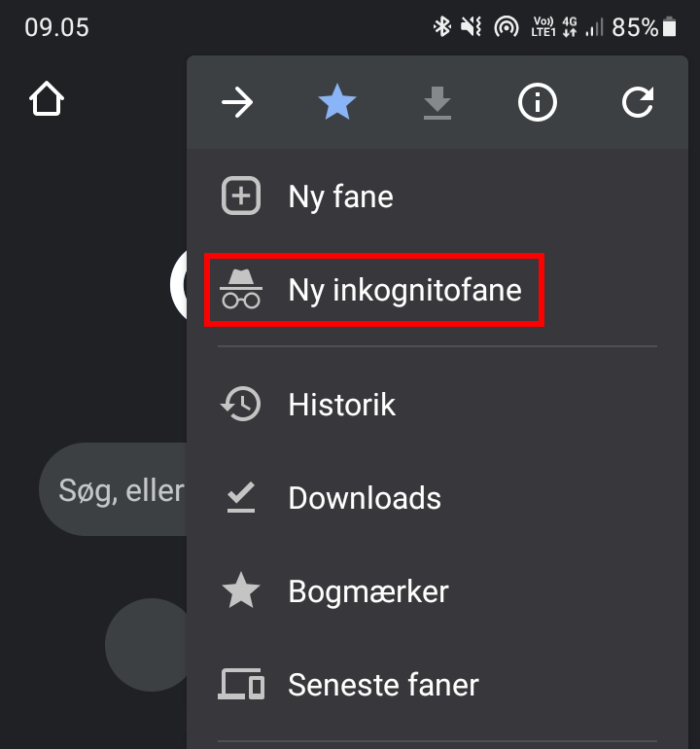Image resolution: width=700 pixels, height=749 pixels.
Task: Tap the incognito hat-and-glasses icon
Action: 241,290
